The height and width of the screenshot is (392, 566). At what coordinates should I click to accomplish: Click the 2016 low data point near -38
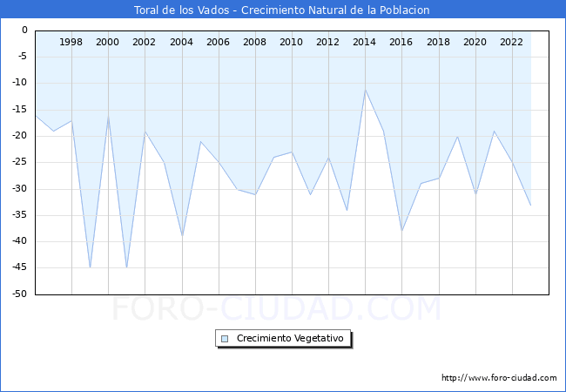(401, 231)
